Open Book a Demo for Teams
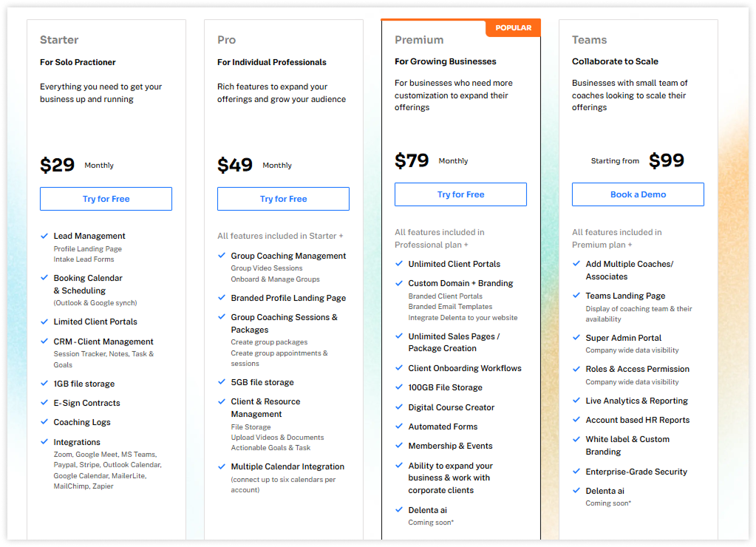The image size is (756, 547). [638, 194]
